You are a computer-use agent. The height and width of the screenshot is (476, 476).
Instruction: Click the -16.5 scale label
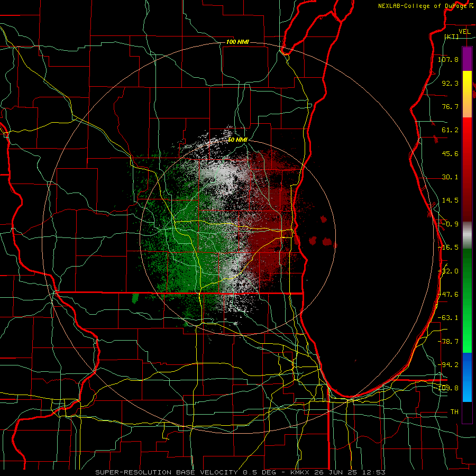click(448, 248)
